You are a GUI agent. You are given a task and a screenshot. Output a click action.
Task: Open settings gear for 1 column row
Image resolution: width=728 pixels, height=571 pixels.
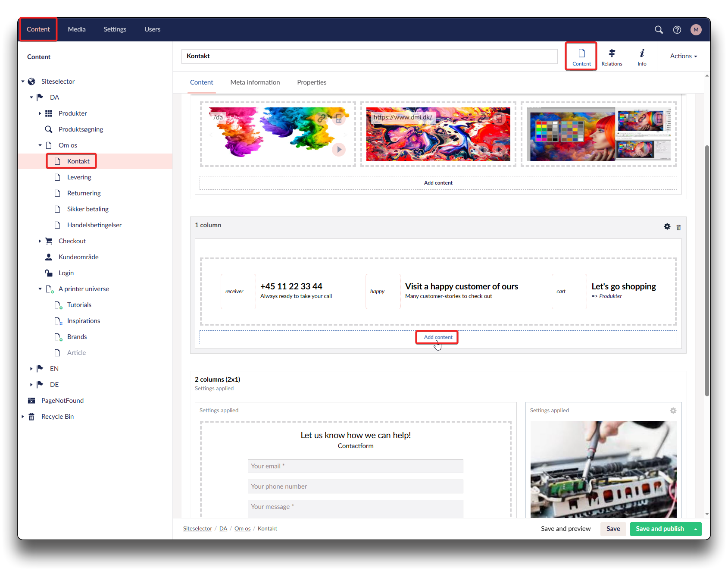click(667, 226)
